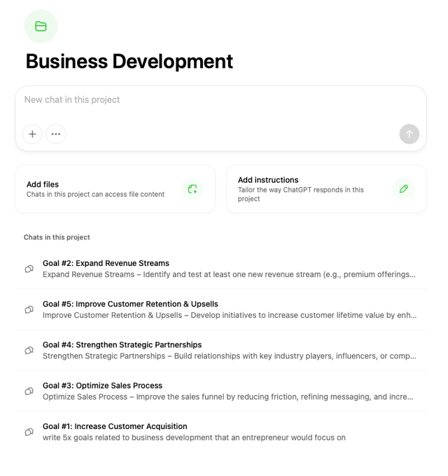Click chat bubble icon beside Goal #4
Screen dimensions: 448x476
pos(29,351)
